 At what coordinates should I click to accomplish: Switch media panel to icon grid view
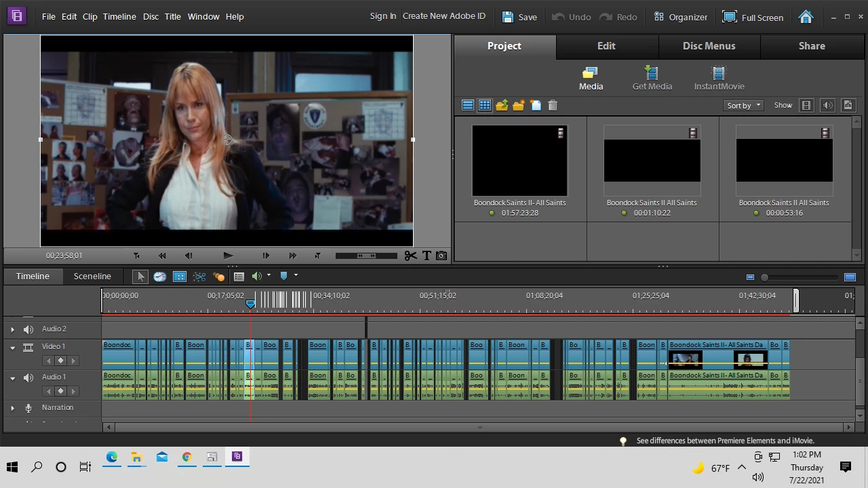click(x=484, y=105)
